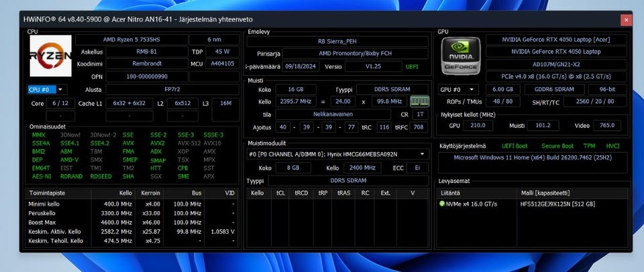The width and height of the screenshot is (644, 272).
Task: Select the AMD Ryzen 5 7535HS name field
Action: [x=131, y=40]
